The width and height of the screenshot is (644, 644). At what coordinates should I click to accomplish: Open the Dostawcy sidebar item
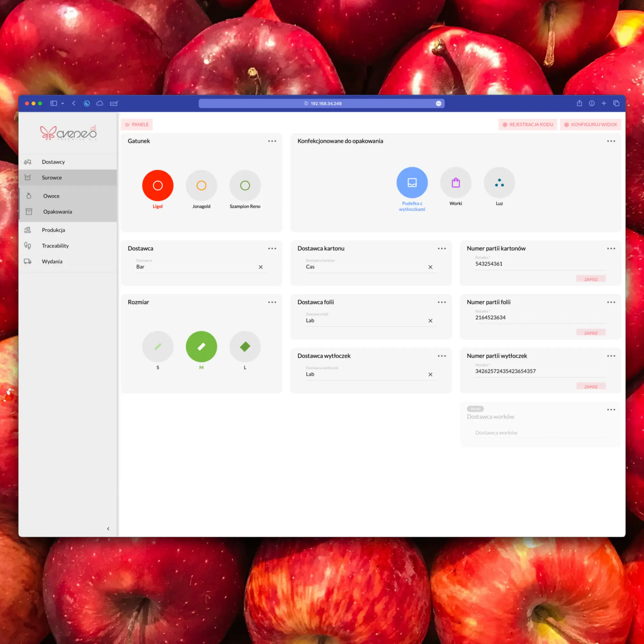(53, 162)
